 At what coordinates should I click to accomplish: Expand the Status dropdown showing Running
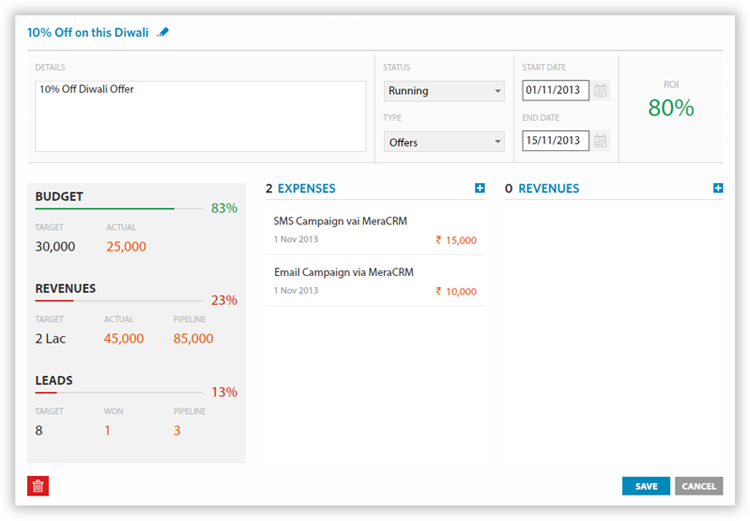tap(444, 91)
